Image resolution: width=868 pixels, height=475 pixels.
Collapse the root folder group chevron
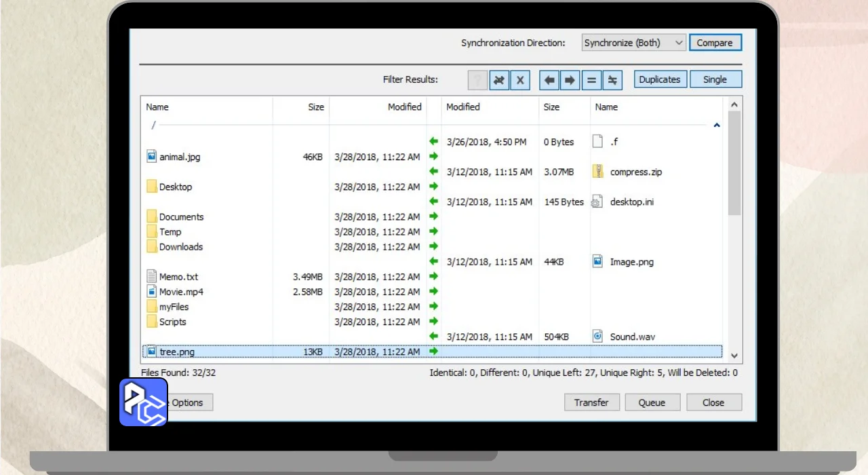coord(717,126)
